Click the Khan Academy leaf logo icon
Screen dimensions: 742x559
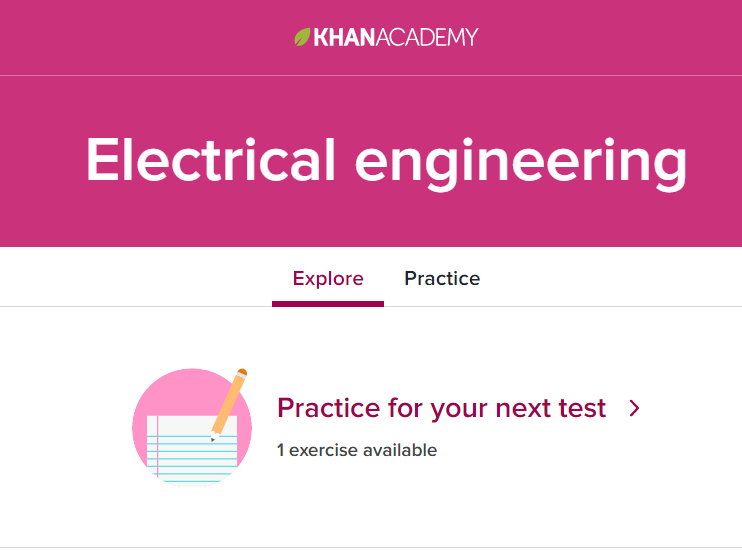pyautogui.click(x=302, y=37)
